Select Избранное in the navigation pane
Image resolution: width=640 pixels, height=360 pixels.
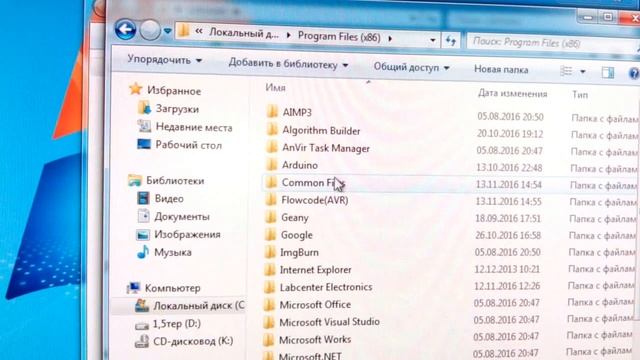pyautogui.click(x=174, y=91)
